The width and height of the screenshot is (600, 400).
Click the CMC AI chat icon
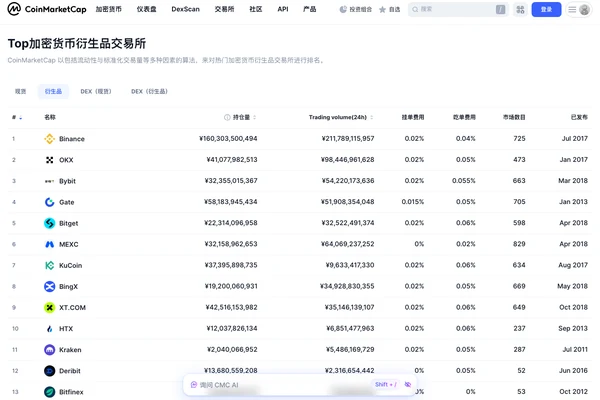(194, 385)
